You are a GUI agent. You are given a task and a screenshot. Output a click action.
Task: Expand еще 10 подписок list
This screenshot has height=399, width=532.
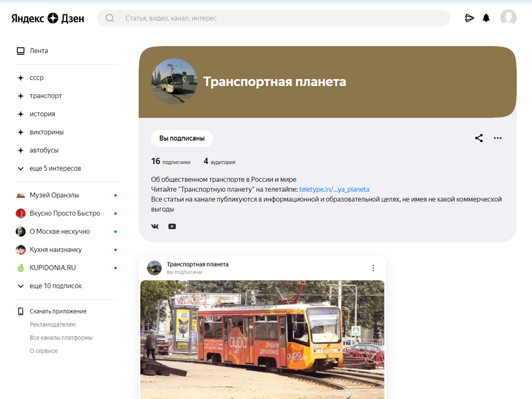point(49,286)
